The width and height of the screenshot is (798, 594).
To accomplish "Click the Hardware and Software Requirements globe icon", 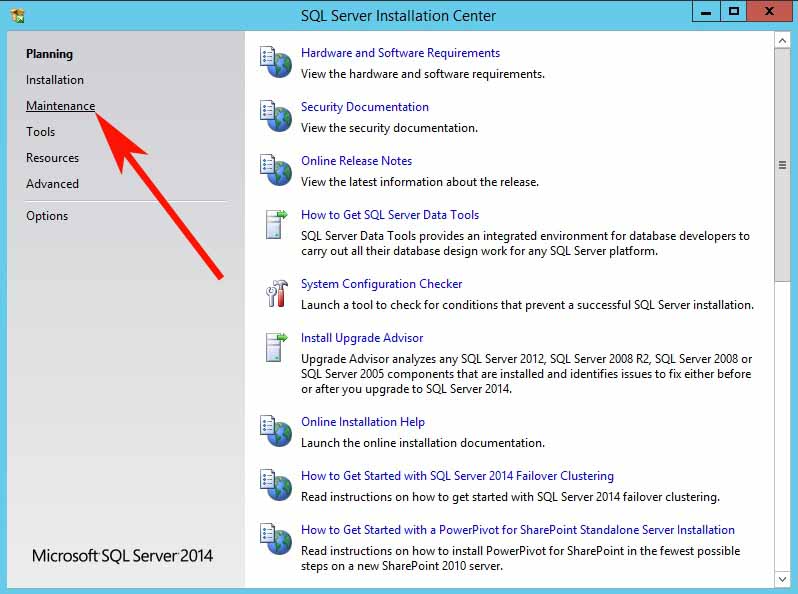I will click(x=276, y=63).
